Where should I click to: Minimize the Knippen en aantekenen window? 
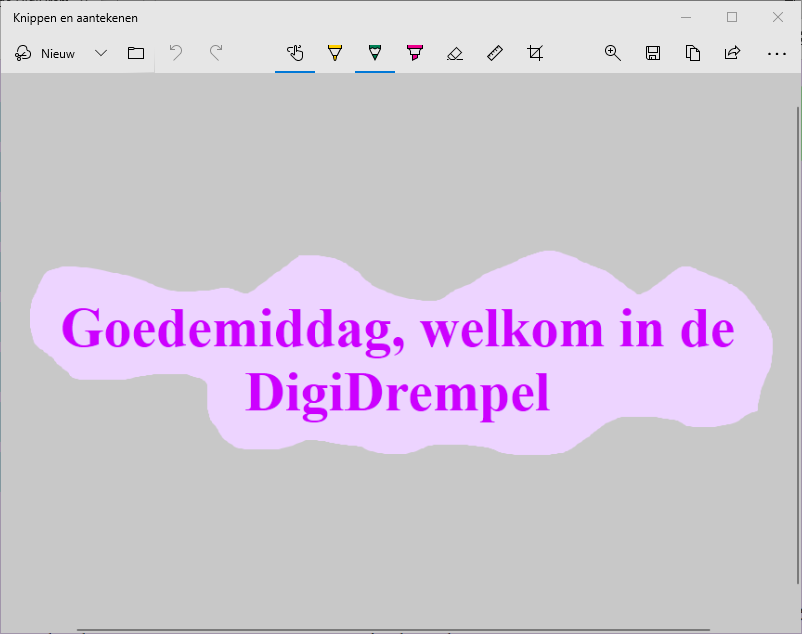[x=686, y=17]
